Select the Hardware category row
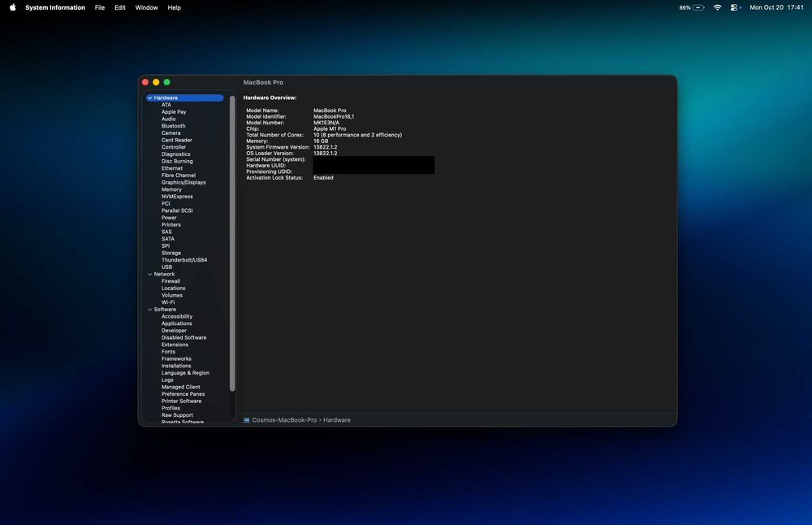 (185, 98)
